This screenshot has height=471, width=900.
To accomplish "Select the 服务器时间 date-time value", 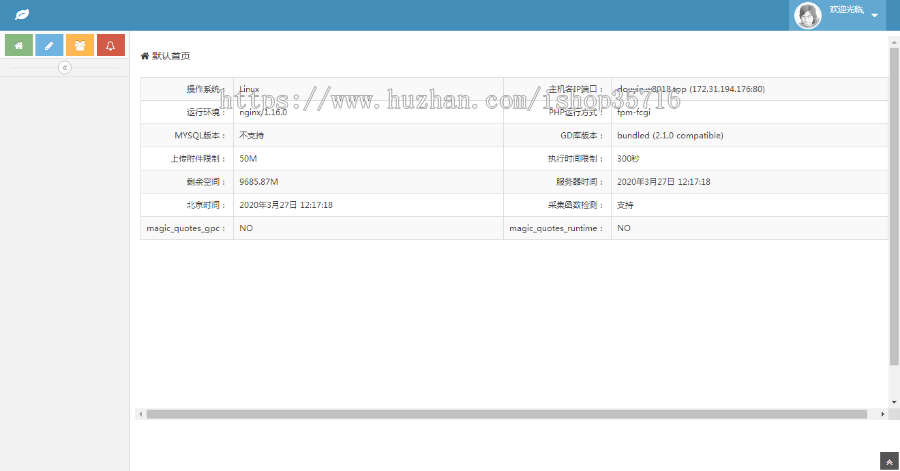I will pyautogui.click(x=664, y=182).
